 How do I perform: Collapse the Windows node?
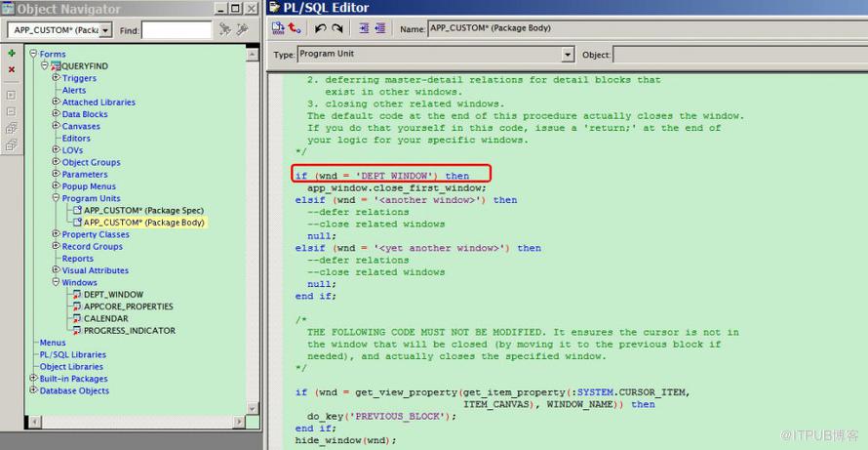(x=56, y=282)
